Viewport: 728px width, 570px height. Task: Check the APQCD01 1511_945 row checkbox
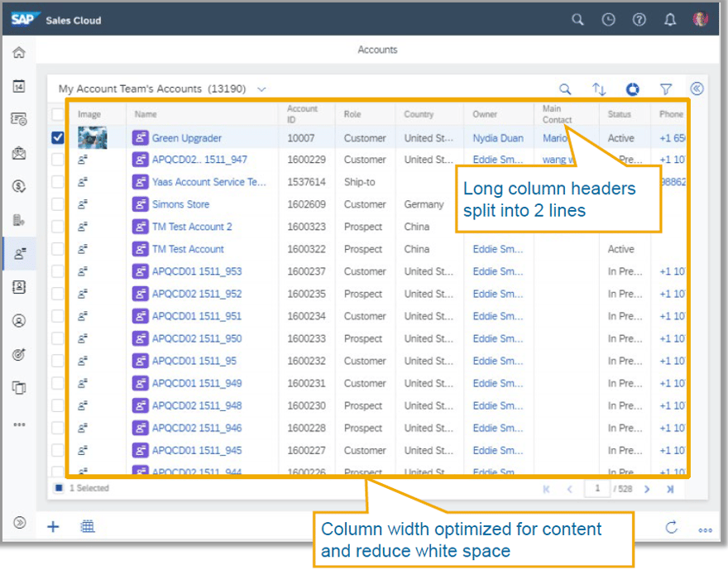click(58, 450)
